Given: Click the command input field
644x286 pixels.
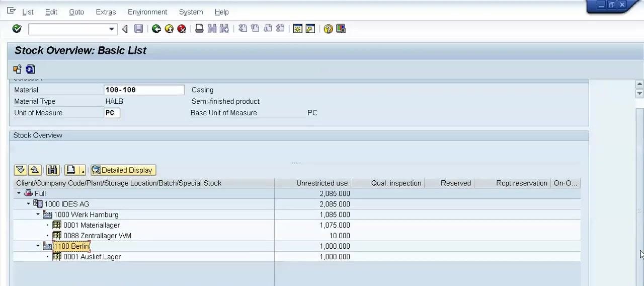Looking at the screenshot, I should click(68, 29).
